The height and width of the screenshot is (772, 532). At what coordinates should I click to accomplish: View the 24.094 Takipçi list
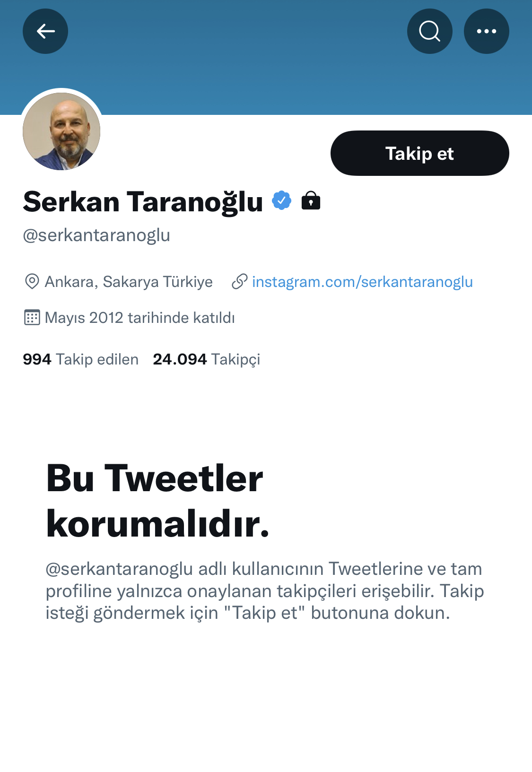[x=206, y=359]
